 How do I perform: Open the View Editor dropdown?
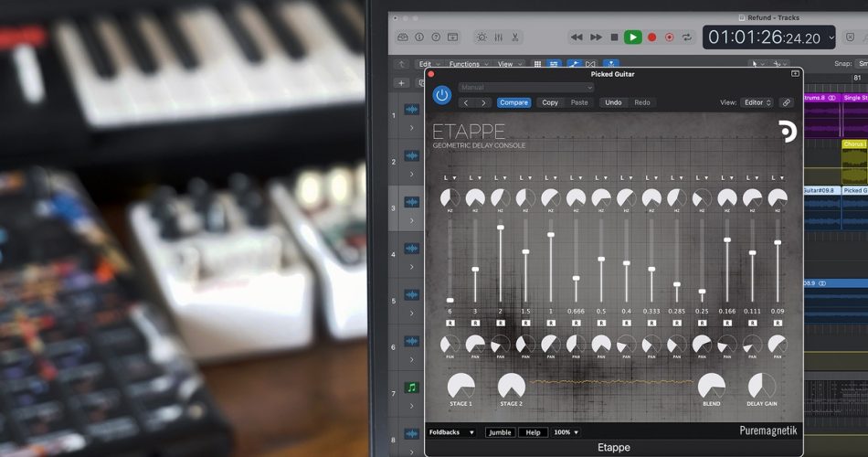(x=757, y=102)
